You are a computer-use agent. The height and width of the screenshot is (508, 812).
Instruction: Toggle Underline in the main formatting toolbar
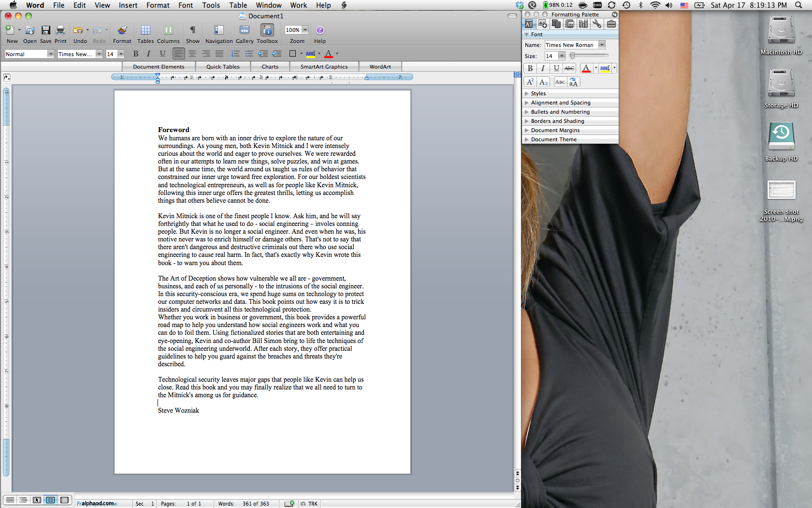click(162, 54)
